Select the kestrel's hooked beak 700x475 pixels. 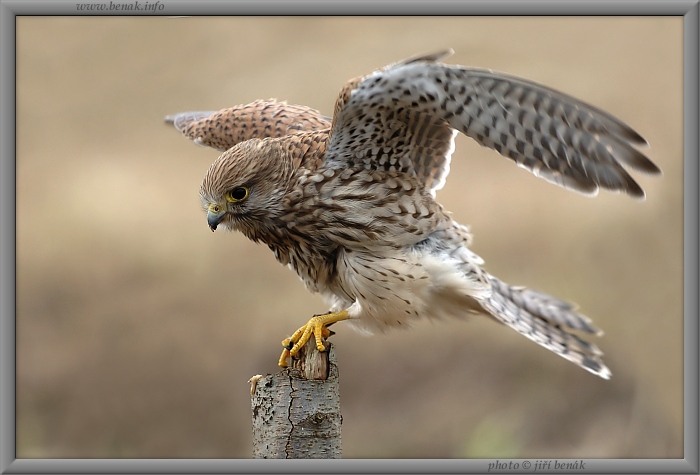pyautogui.click(x=214, y=219)
